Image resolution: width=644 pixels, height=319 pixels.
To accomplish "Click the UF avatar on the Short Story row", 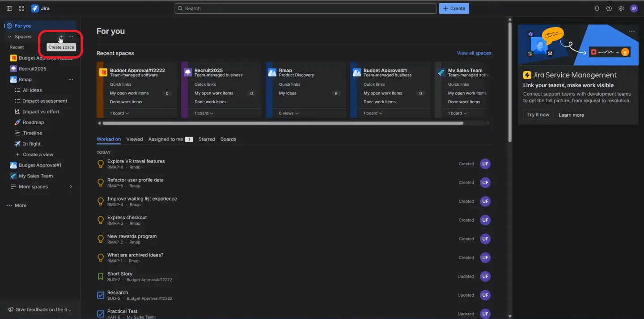I will tap(485, 277).
